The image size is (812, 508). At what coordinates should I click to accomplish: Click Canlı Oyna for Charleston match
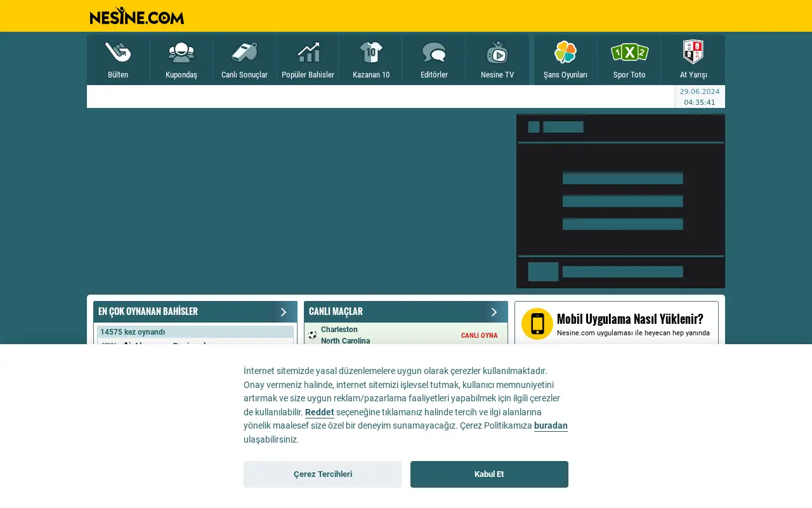point(480,335)
